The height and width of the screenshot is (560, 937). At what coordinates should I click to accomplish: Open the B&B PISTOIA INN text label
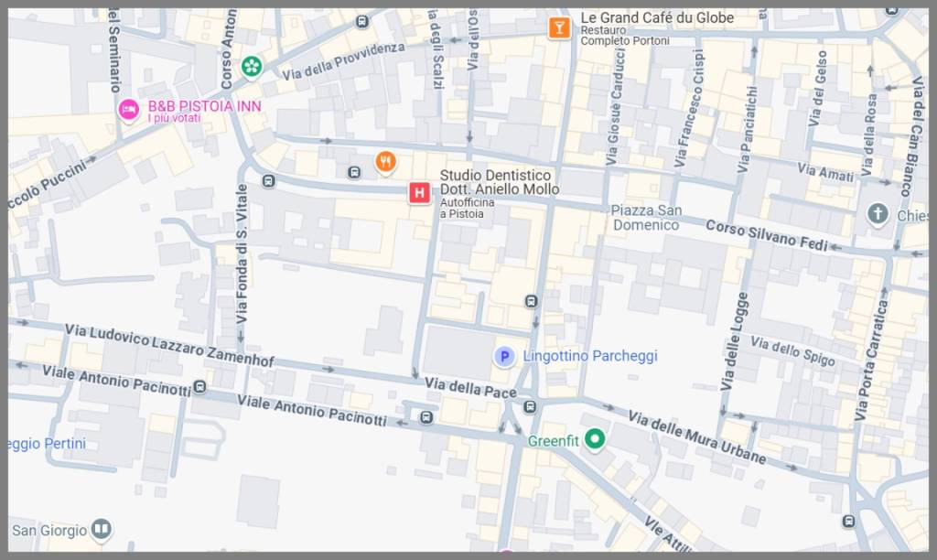[x=204, y=106]
